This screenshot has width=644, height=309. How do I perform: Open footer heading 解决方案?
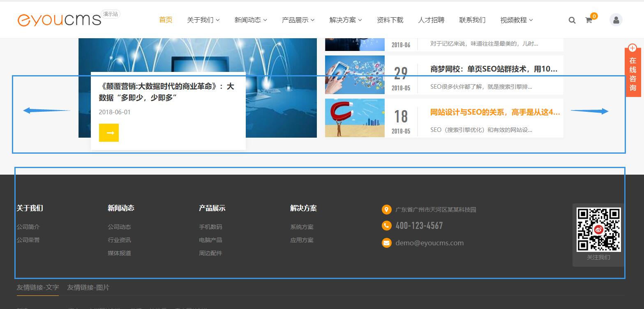303,208
